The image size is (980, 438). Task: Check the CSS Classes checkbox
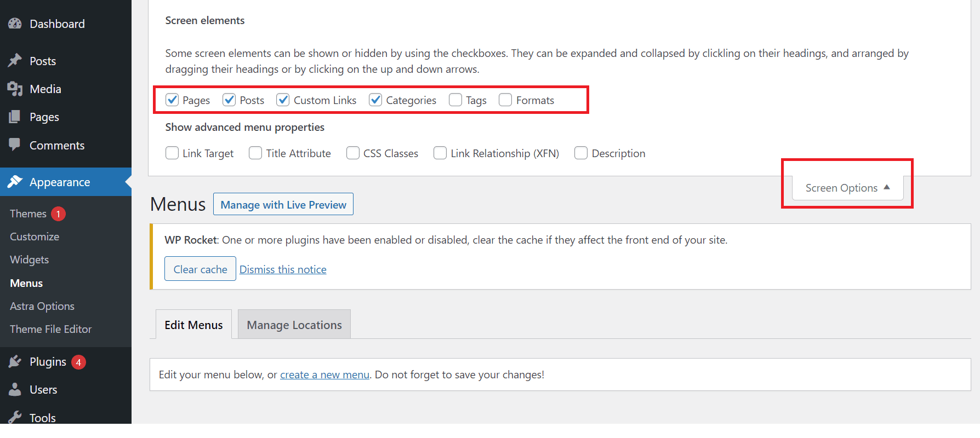click(x=353, y=153)
